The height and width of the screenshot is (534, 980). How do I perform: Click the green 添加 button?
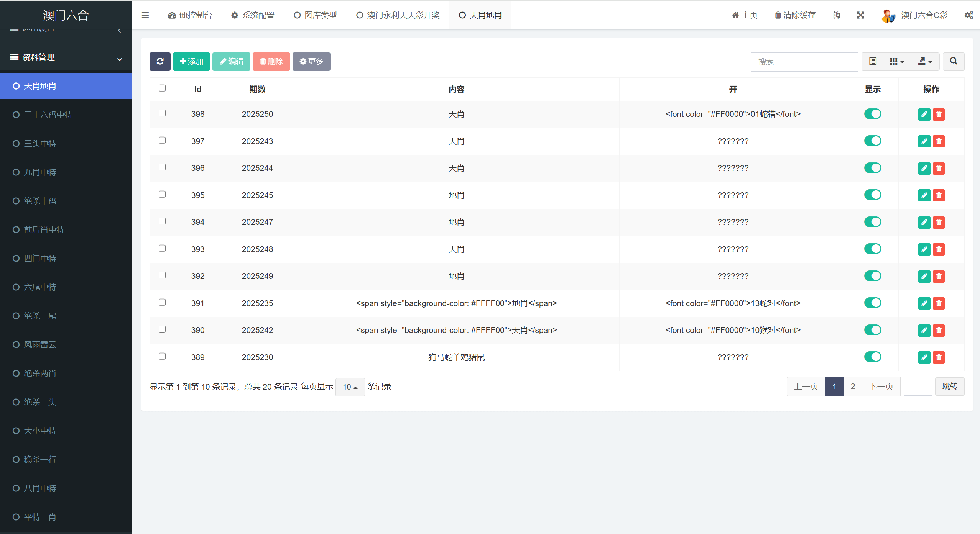pos(191,61)
